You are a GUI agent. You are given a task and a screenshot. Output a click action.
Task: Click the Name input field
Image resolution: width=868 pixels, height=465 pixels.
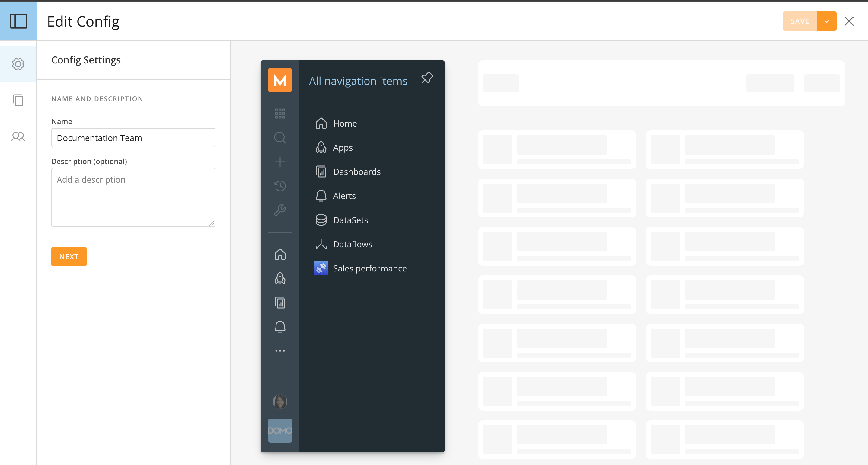[133, 138]
